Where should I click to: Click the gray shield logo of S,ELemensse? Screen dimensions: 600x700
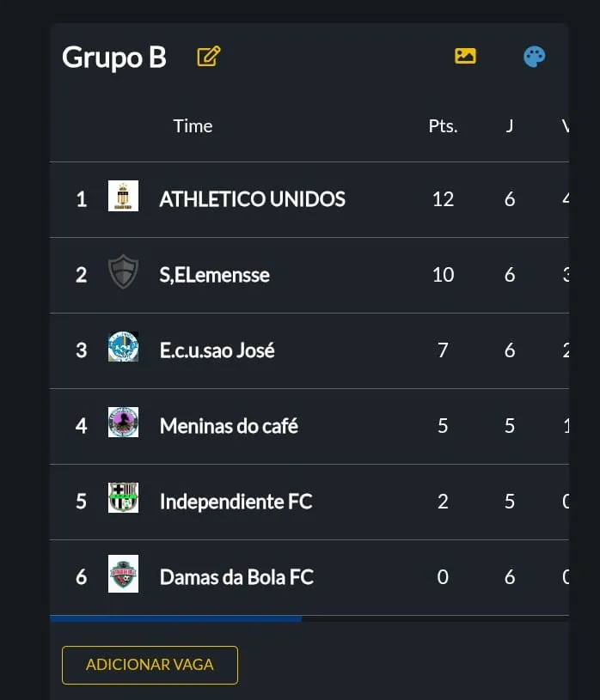click(123, 272)
